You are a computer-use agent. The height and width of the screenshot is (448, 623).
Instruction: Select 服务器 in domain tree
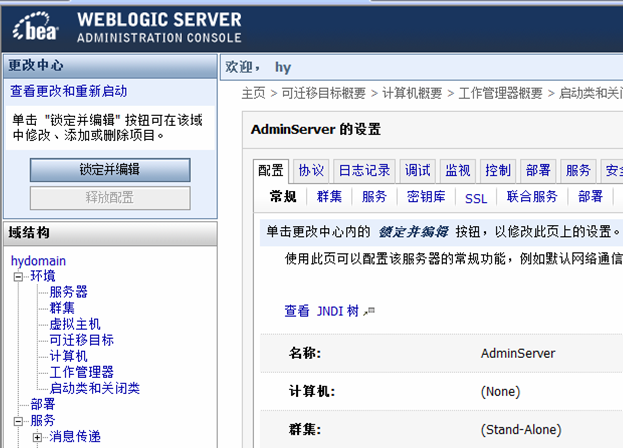[x=68, y=292]
